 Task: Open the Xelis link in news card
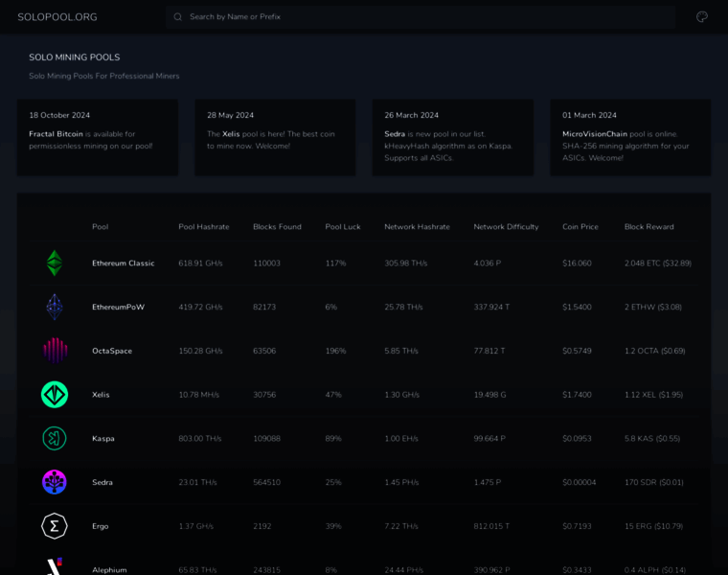[x=231, y=134]
